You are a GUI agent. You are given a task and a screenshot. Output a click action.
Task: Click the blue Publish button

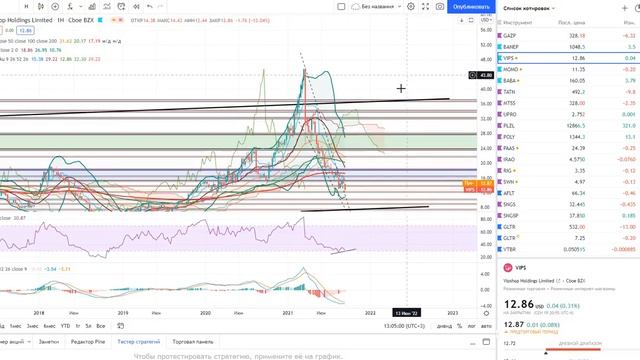[471, 7]
